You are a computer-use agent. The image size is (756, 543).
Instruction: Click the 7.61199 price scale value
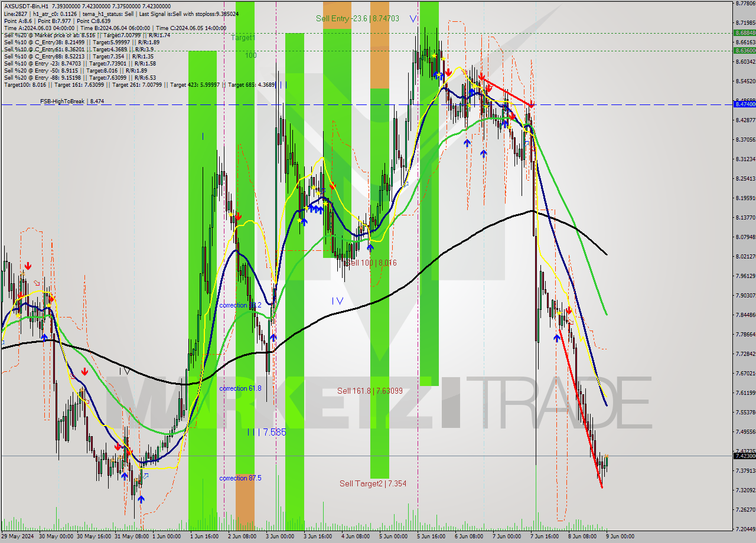pos(744,392)
